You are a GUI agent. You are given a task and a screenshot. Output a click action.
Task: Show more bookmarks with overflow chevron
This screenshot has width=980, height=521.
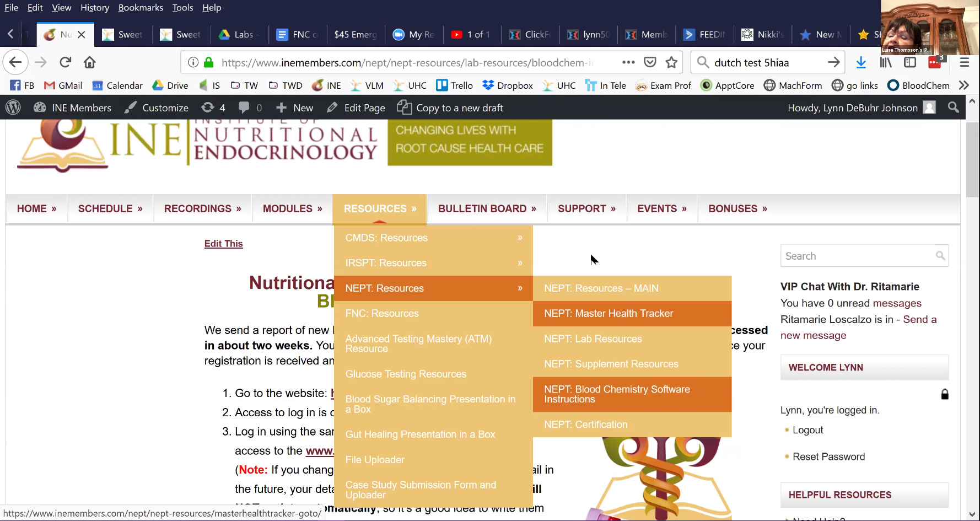[x=963, y=85]
